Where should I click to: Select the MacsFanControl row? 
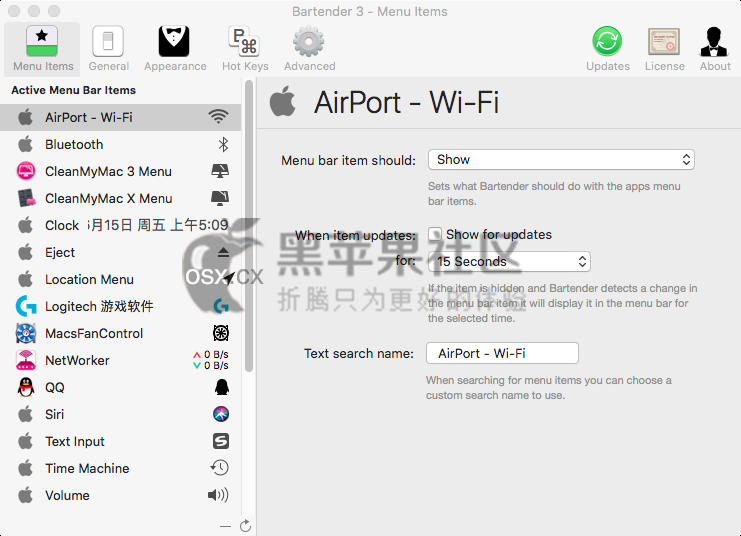(121, 333)
